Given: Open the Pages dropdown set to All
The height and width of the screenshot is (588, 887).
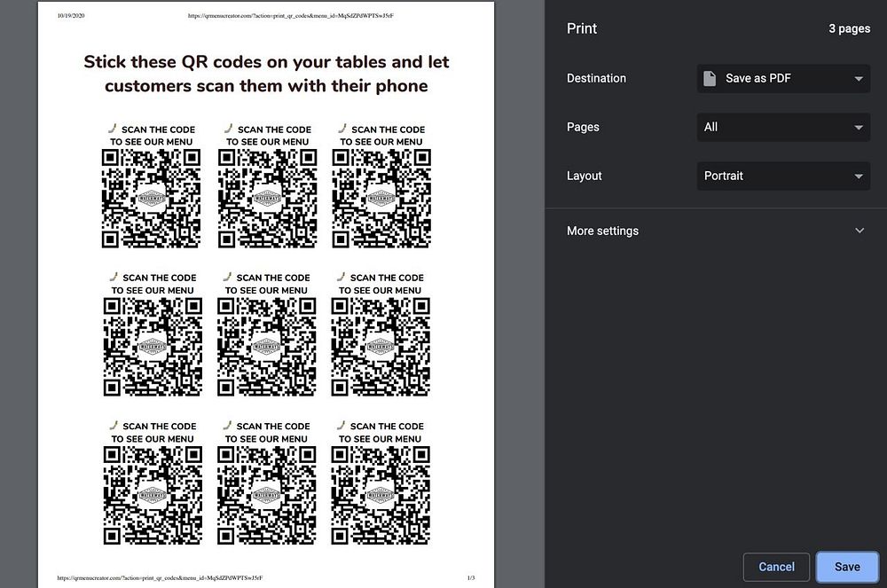Looking at the screenshot, I should 783,127.
